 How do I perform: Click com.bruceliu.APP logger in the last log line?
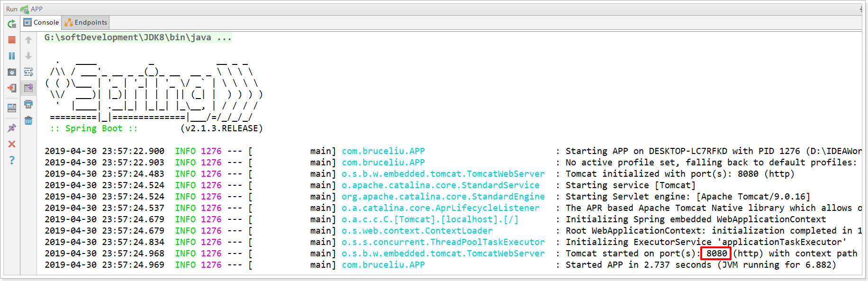[383, 265]
